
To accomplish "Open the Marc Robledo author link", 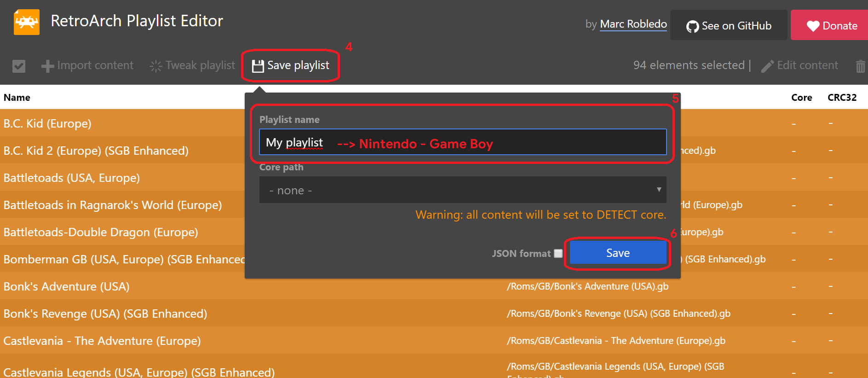I will tap(633, 24).
